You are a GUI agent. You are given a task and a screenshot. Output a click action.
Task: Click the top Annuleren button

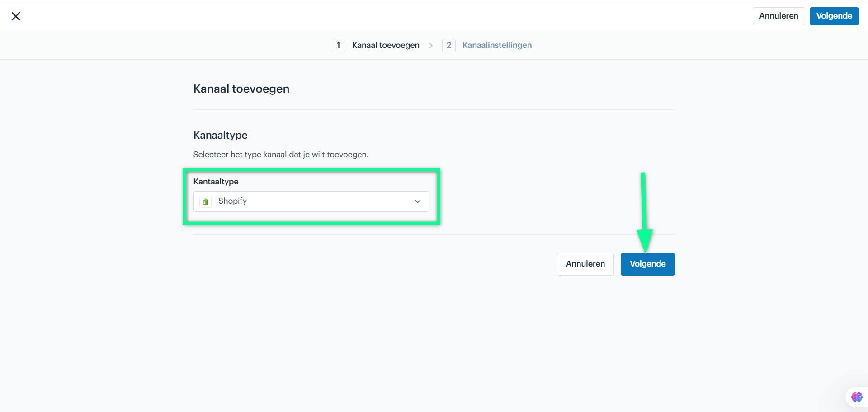(778, 16)
